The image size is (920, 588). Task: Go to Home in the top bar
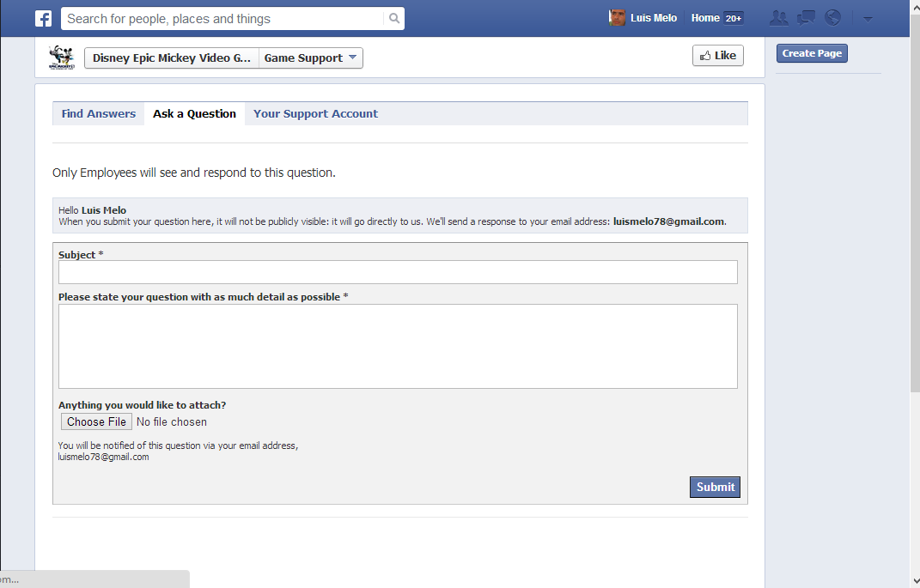705,18
